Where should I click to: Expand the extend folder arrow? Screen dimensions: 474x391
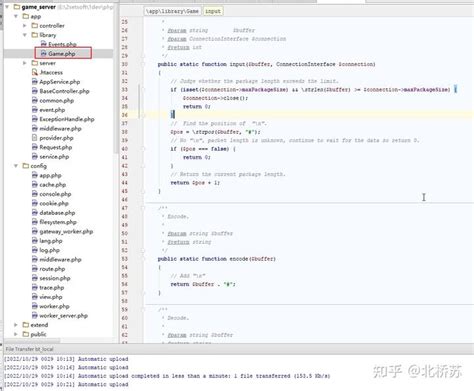[x=16, y=325]
